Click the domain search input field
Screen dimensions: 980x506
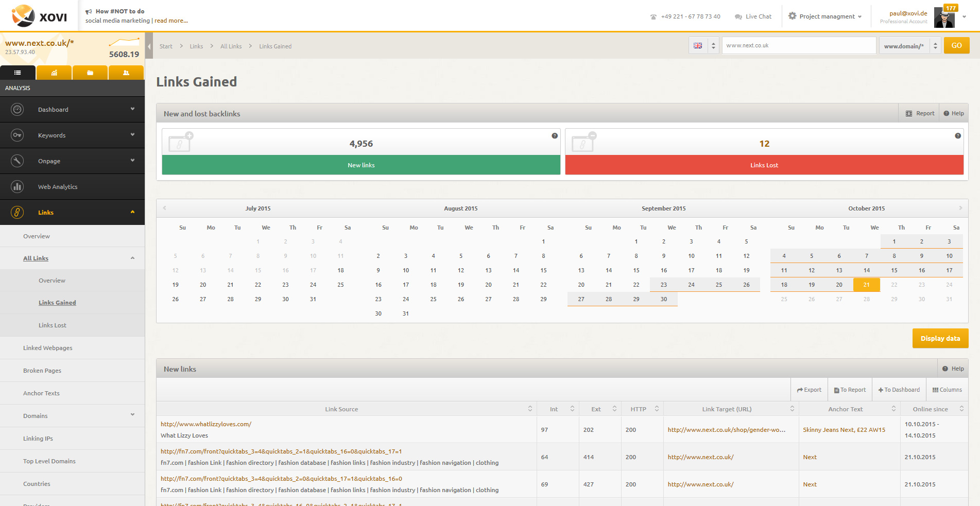(x=799, y=45)
